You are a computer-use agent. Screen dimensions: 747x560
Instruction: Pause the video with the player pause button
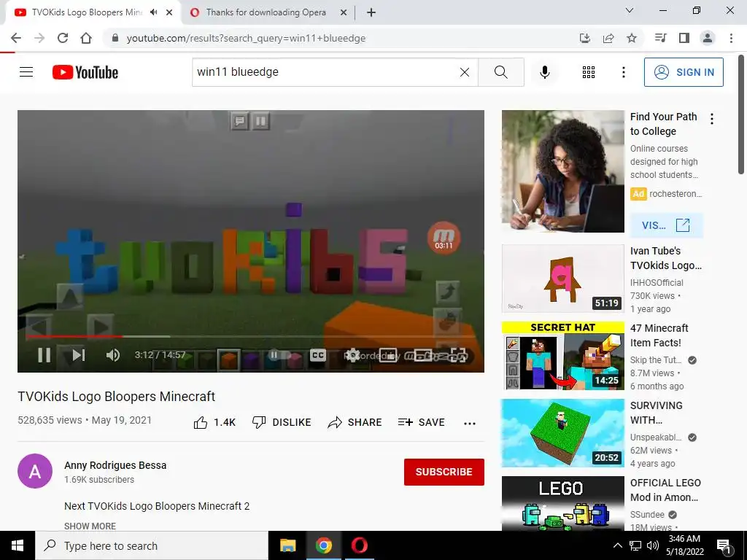click(44, 355)
